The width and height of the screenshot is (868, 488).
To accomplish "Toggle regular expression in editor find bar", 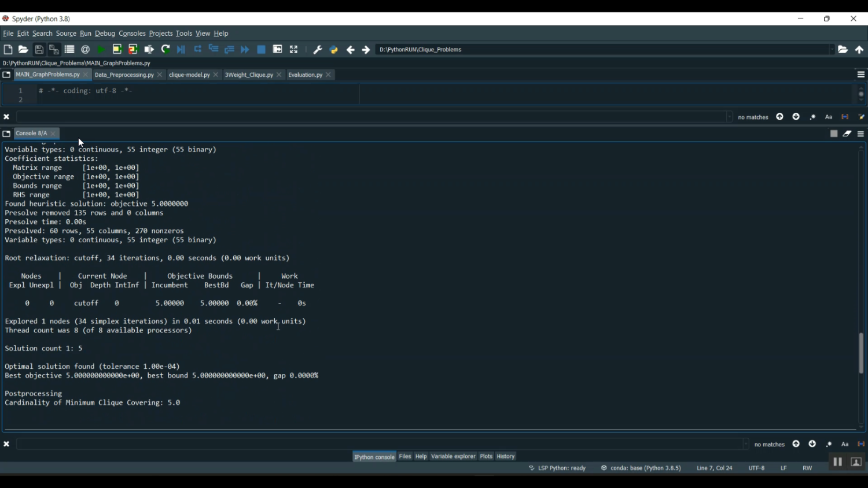I will point(812,117).
